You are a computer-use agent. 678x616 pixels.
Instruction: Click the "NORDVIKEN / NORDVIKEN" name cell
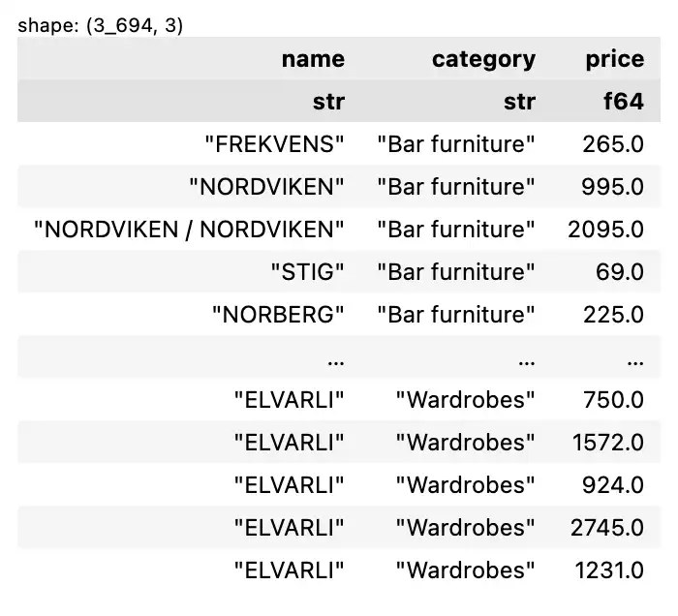click(x=189, y=230)
